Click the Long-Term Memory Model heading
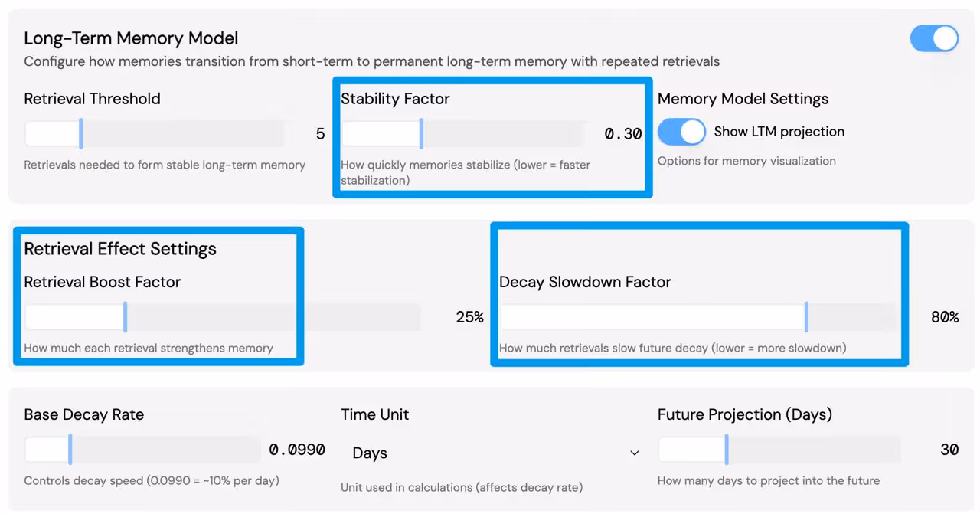The image size is (980, 514). [131, 38]
